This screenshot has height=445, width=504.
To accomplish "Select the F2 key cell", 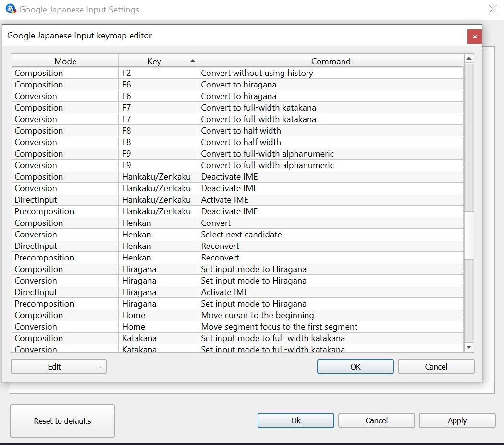I will [x=158, y=73].
